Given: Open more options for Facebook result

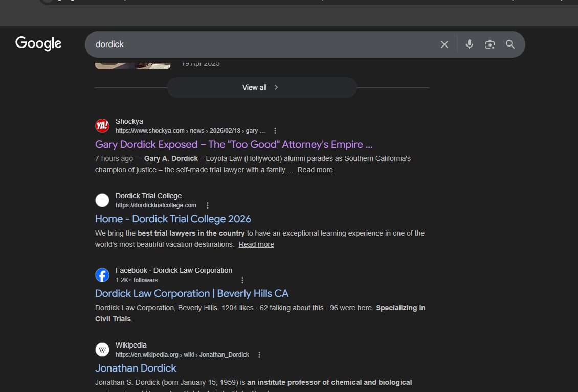Looking at the screenshot, I should [242, 280].
